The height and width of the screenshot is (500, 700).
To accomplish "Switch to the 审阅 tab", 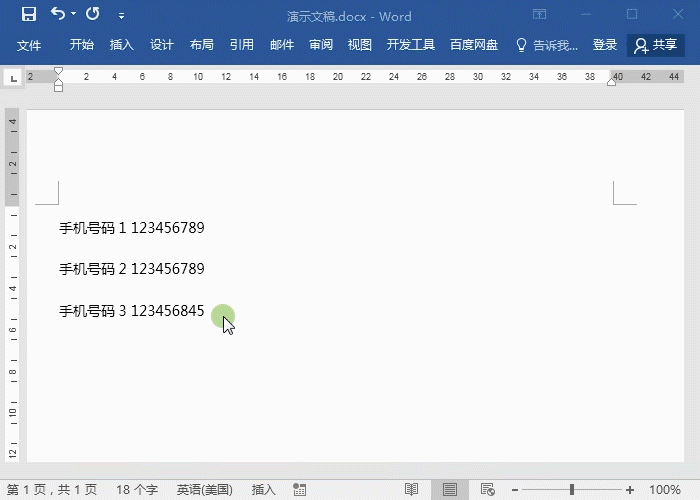I will click(321, 45).
